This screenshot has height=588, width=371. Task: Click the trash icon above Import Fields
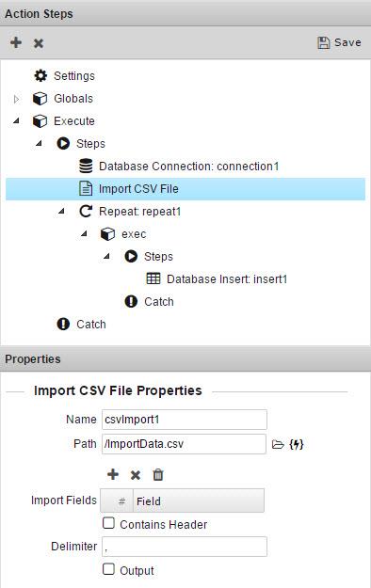(x=158, y=474)
